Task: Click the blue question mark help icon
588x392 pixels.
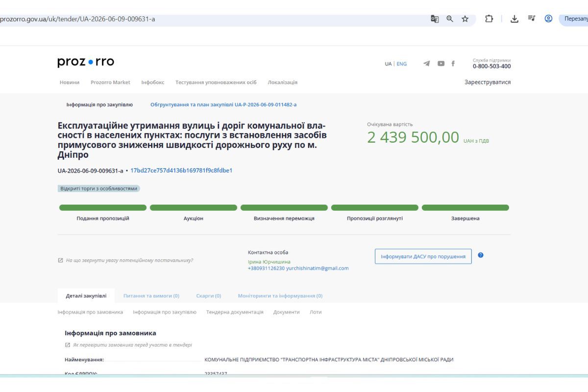Action: (x=481, y=255)
